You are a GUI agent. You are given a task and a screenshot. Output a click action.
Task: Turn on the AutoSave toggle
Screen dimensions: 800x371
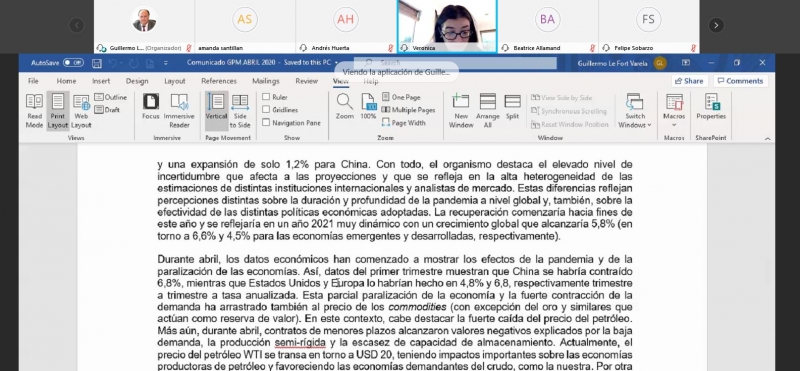[73, 63]
